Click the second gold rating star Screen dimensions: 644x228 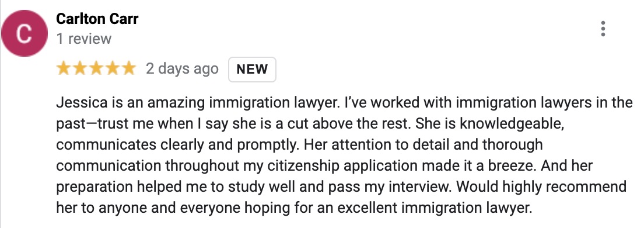(80, 69)
